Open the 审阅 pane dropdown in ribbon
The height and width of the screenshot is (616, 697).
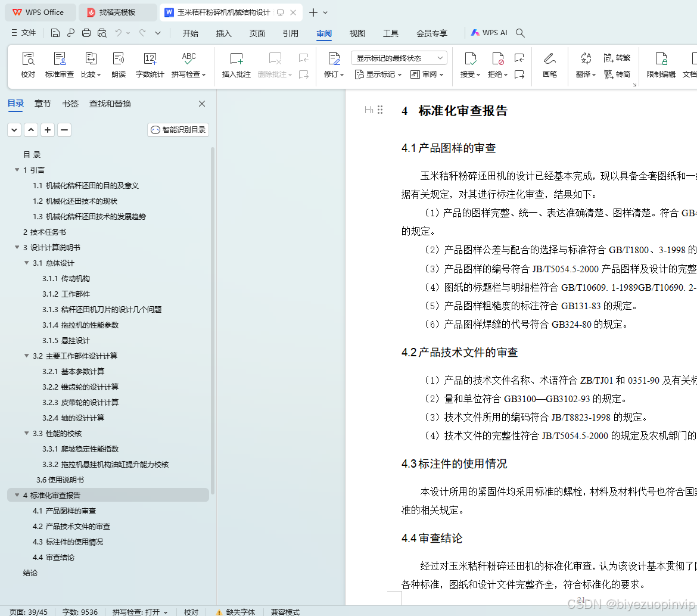(x=427, y=74)
